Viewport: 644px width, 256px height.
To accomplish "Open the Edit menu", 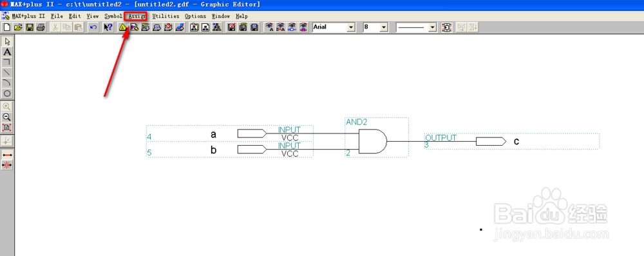I will click(75, 16).
